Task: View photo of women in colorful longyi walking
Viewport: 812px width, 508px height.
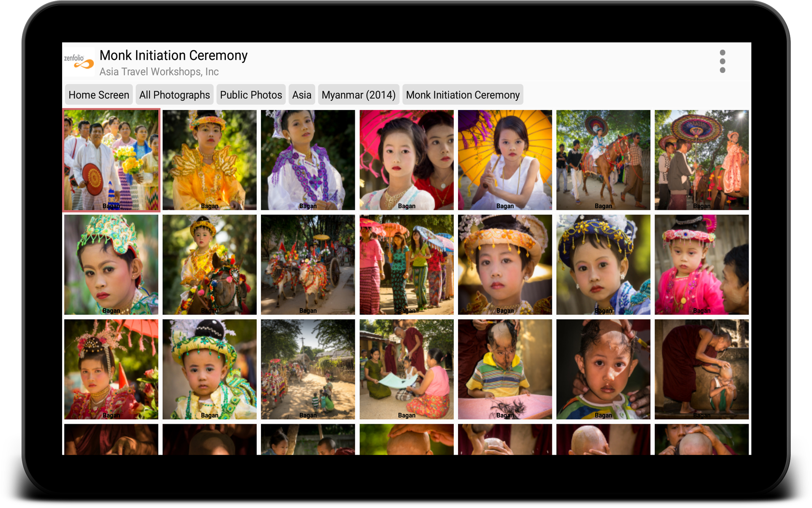Action: pos(406,265)
